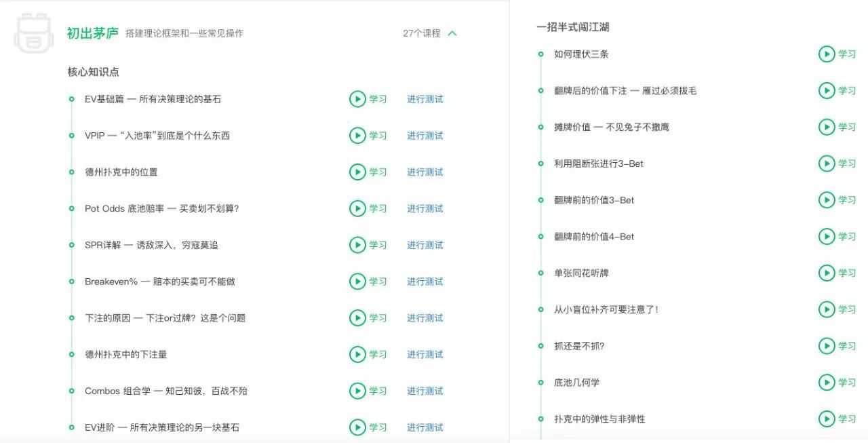The image size is (868, 443).
Task: Select the 初出茅庐 course heading
Action: [93, 33]
